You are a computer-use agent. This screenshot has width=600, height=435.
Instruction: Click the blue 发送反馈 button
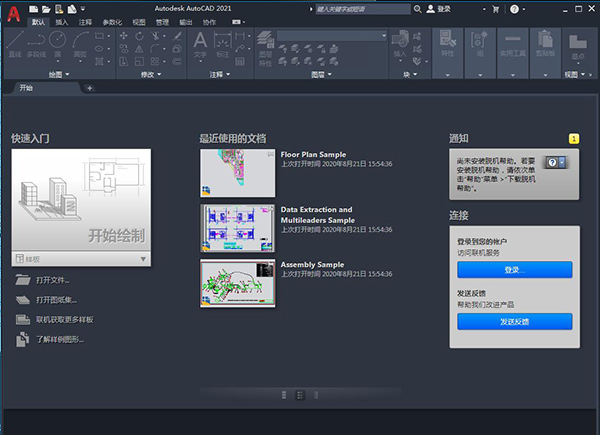[515, 321]
